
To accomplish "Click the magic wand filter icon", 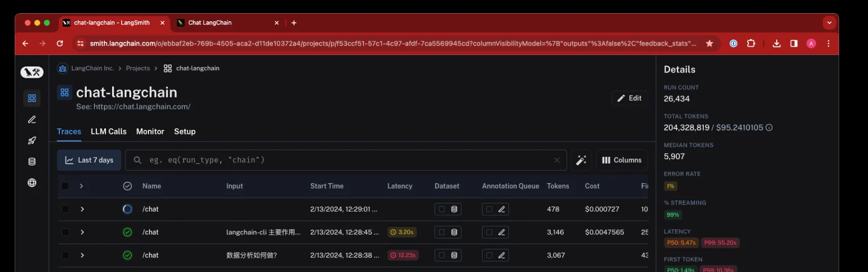I will point(581,160).
